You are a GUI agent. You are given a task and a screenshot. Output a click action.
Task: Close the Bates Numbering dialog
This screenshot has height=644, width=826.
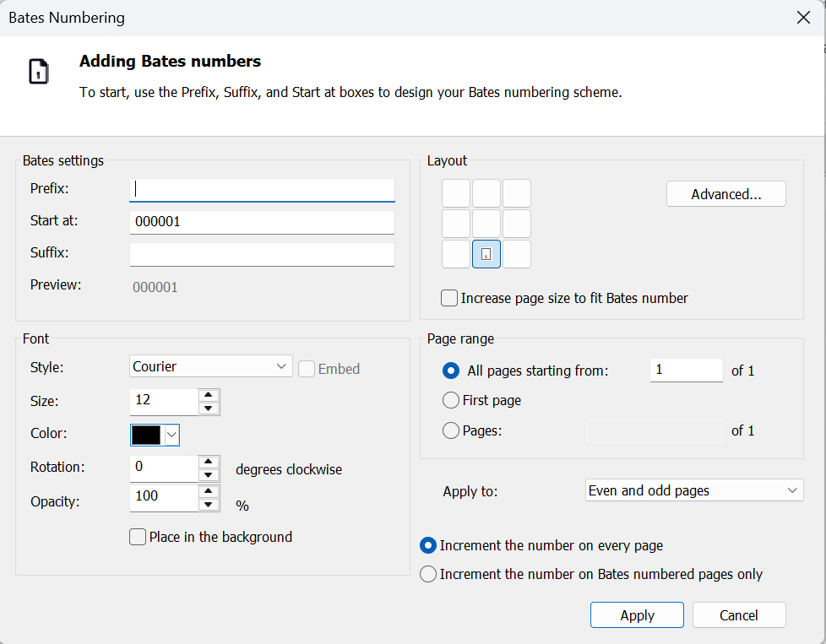pos(803,18)
